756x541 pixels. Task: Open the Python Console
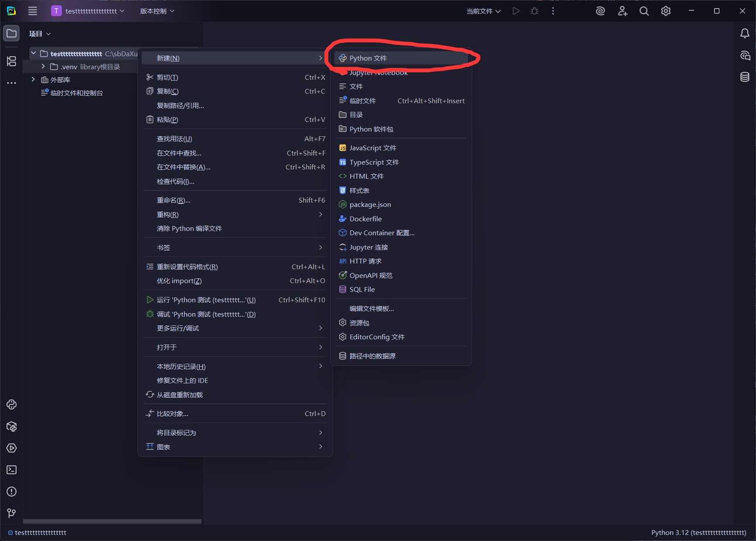tap(11, 405)
